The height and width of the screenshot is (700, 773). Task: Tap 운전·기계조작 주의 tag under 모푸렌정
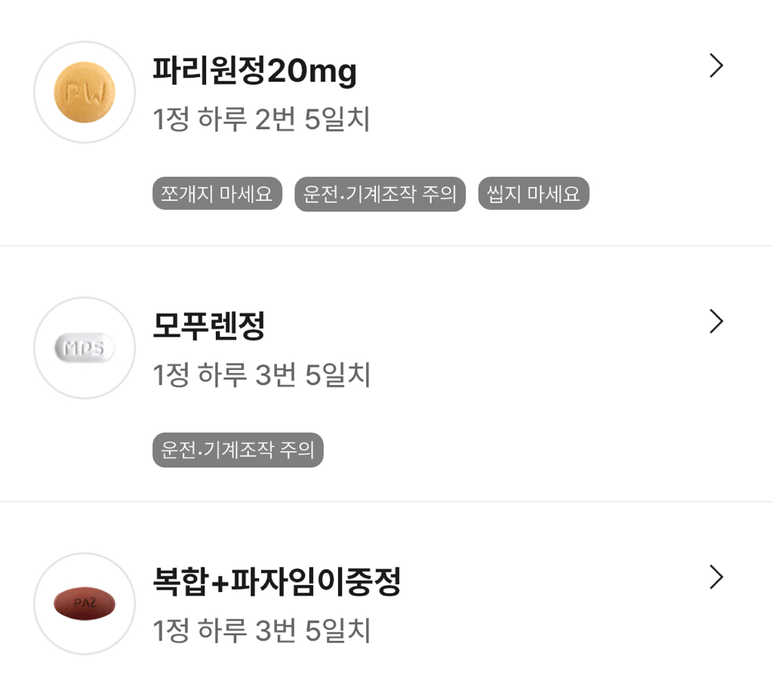click(238, 450)
